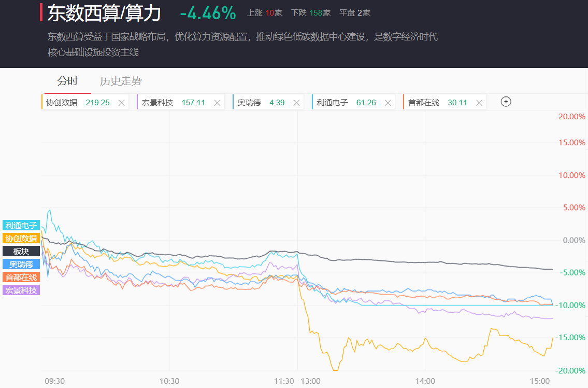Click the 14:00 time axis marker
The height and width of the screenshot is (388, 588).
(x=425, y=381)
